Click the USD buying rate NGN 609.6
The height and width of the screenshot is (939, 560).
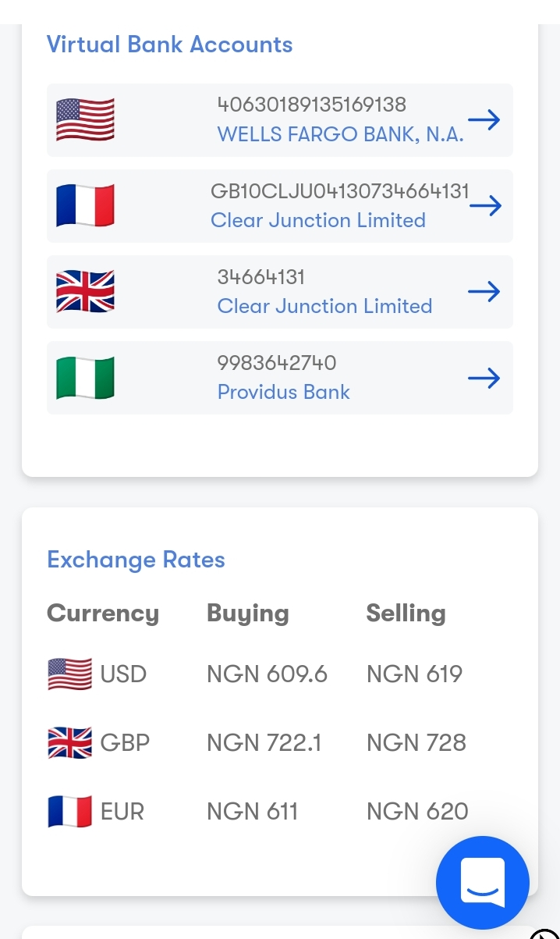point(267,674)
